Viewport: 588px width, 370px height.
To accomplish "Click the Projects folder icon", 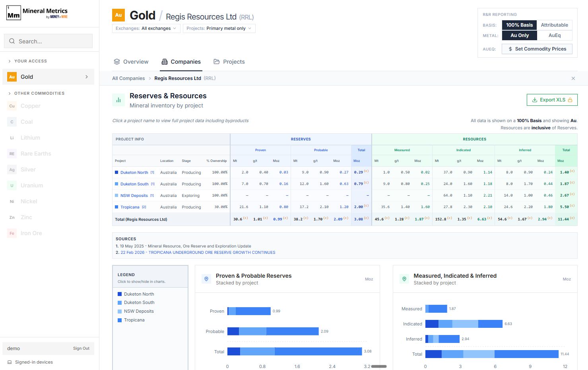I will 217,62.
